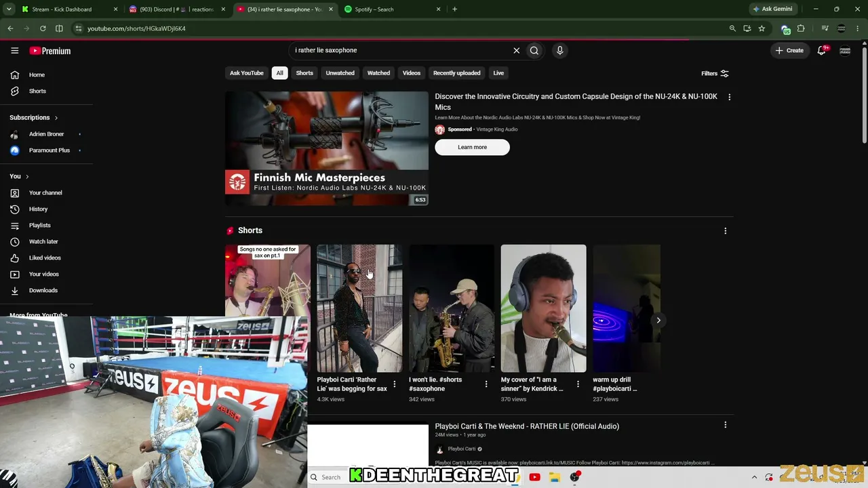This screenshot has height=488, width=868.
Task: Close the Kick Dashboard tab
Action: coord(115,9)
